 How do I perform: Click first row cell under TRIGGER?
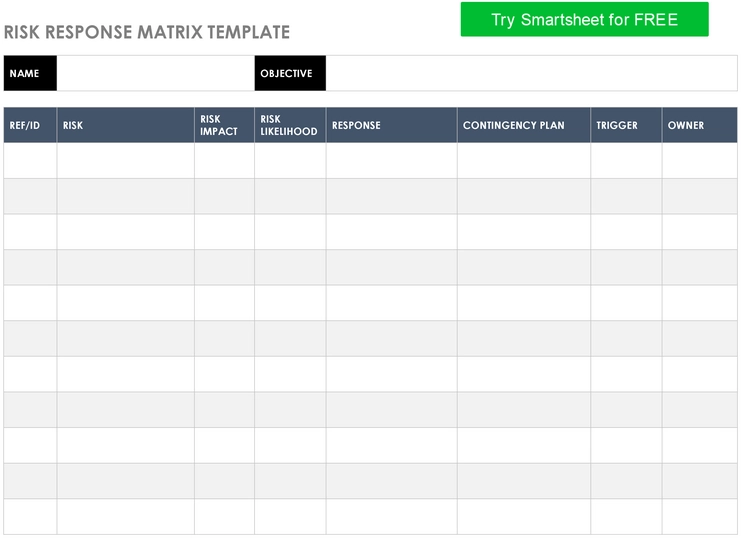click(626, 161)
